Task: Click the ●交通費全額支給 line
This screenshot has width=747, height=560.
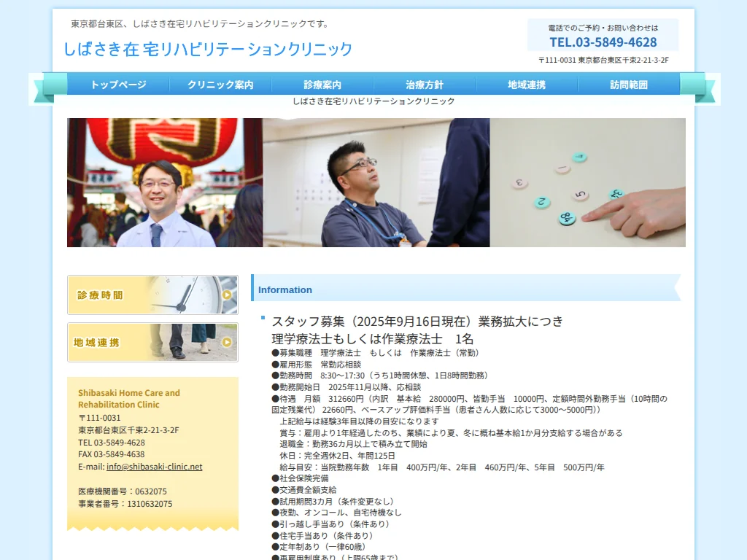Action: pyautogui.click(x=304, y=489)
